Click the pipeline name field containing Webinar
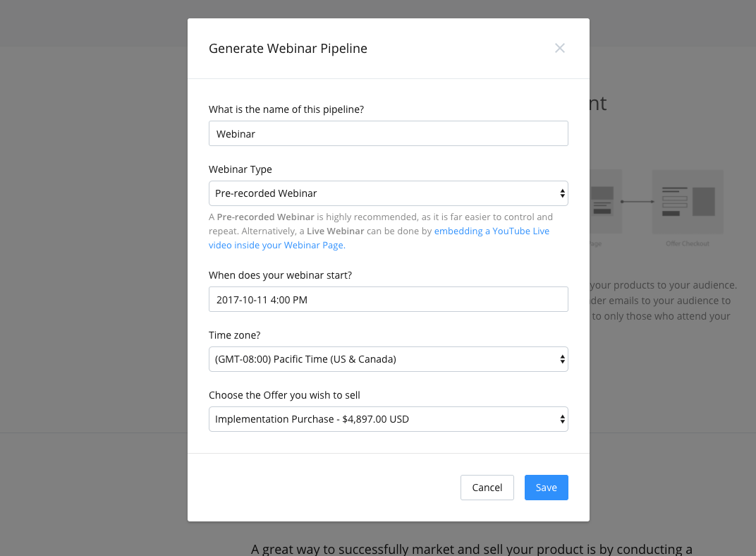Image resolution: width=756 pixels, height=556 pixels. click(x=388, y=133)
